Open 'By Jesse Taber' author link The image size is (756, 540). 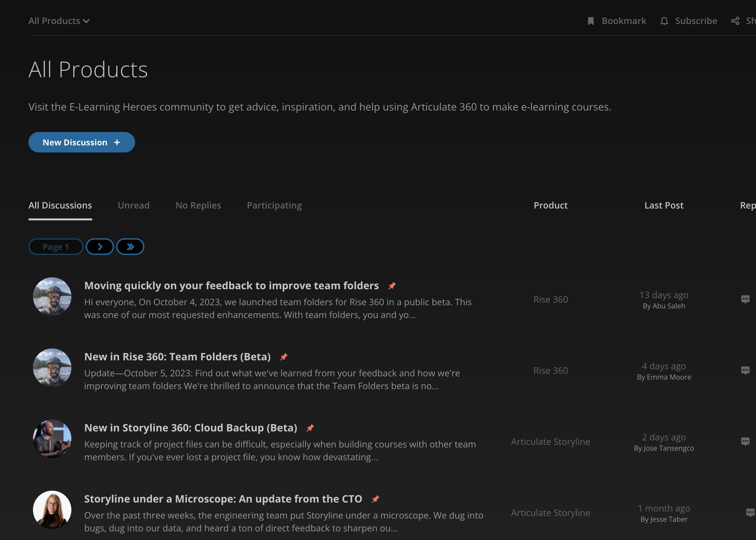(x=664, y=520)
